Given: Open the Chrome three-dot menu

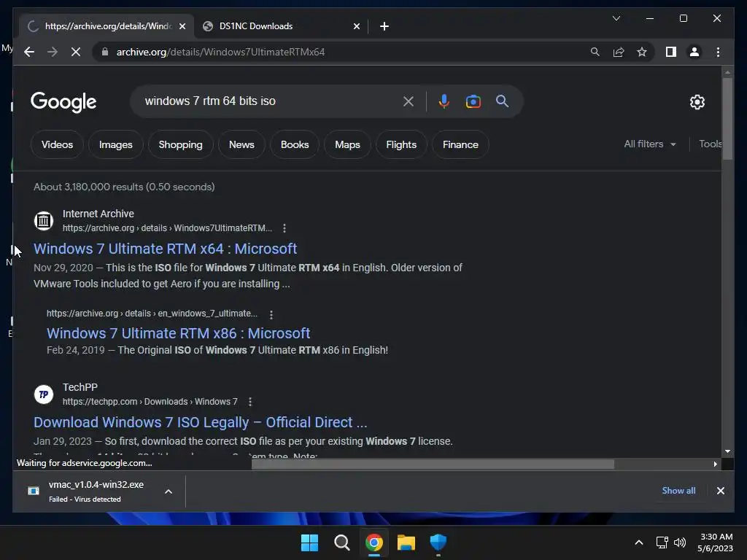Looking at the screenshot, I should (x=718, y=52).
